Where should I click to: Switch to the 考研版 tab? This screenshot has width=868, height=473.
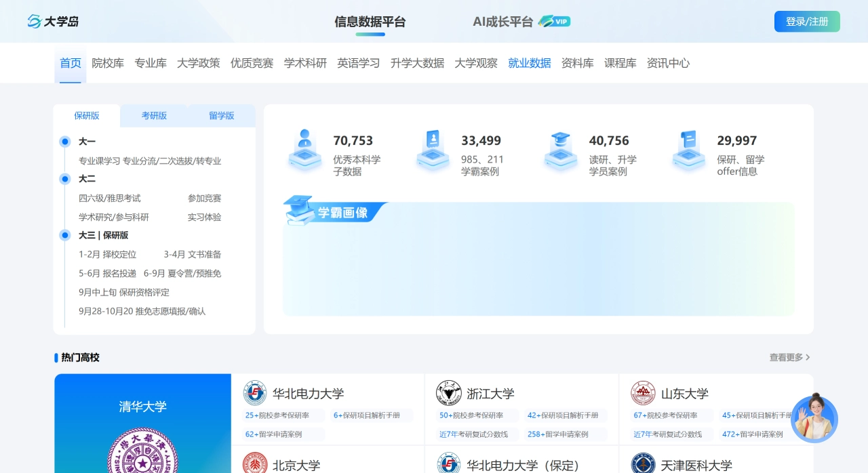tap(154, 116)
